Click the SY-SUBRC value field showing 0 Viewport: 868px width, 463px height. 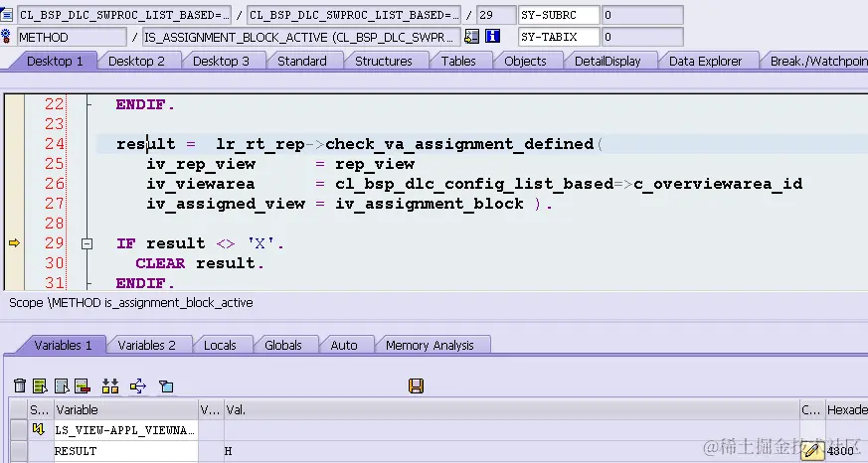point(642,15)
